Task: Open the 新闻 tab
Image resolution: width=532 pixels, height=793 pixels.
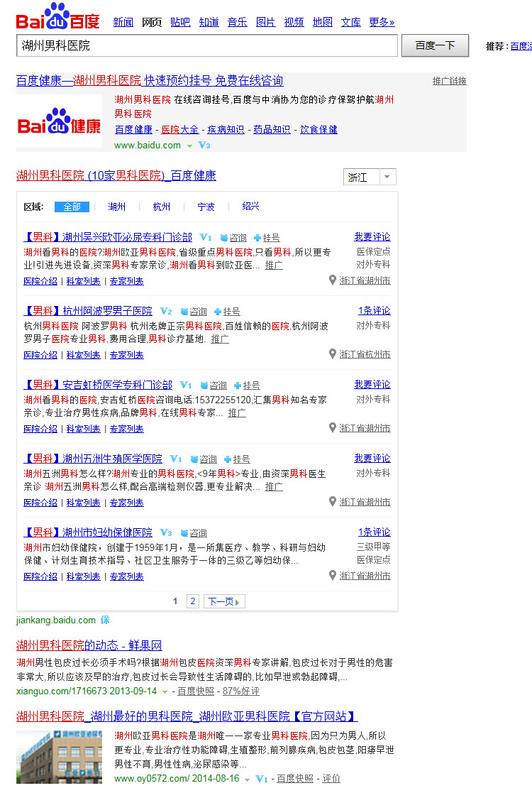Action: click(123, 22)
